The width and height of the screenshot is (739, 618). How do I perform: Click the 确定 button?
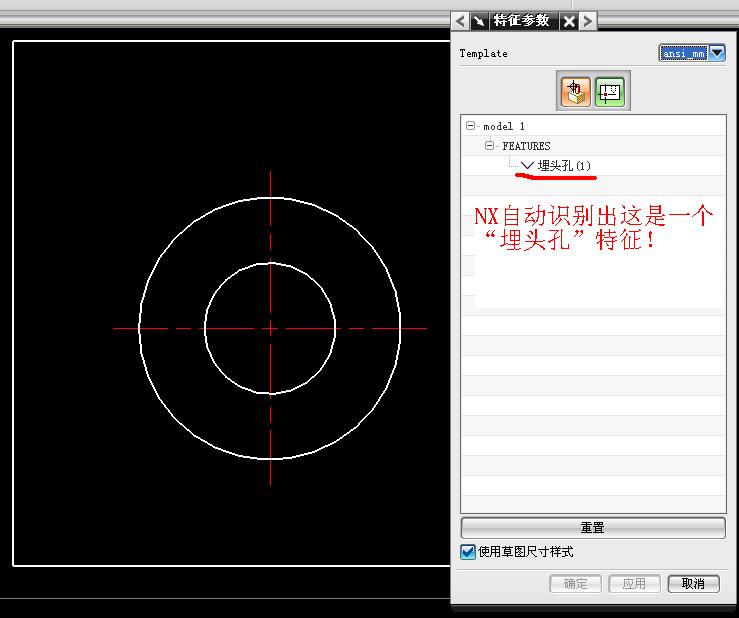click(575, 584)
